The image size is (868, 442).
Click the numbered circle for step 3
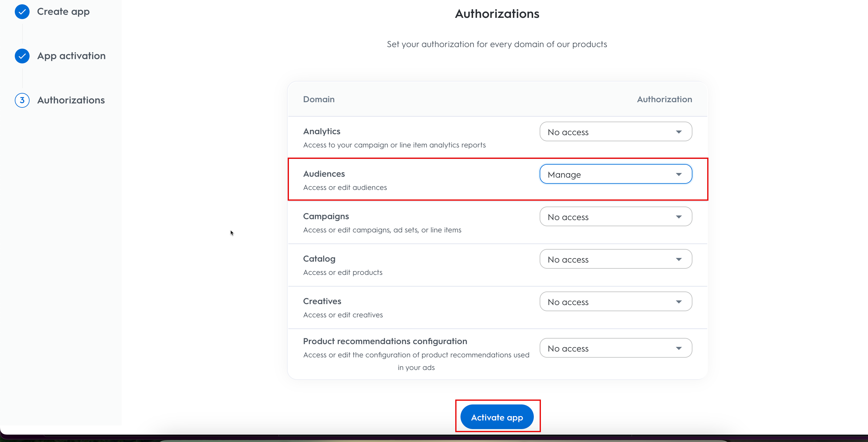22,100
